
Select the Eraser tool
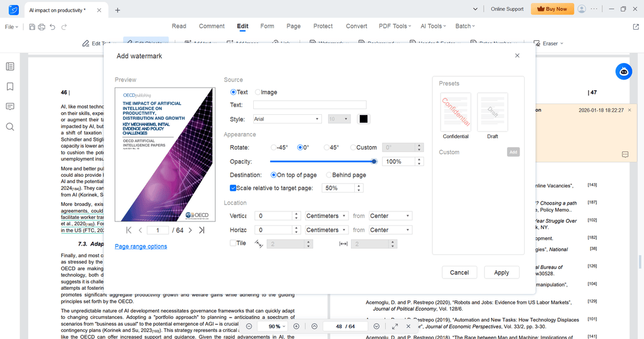pyautogui.click(x=548, y=43)
